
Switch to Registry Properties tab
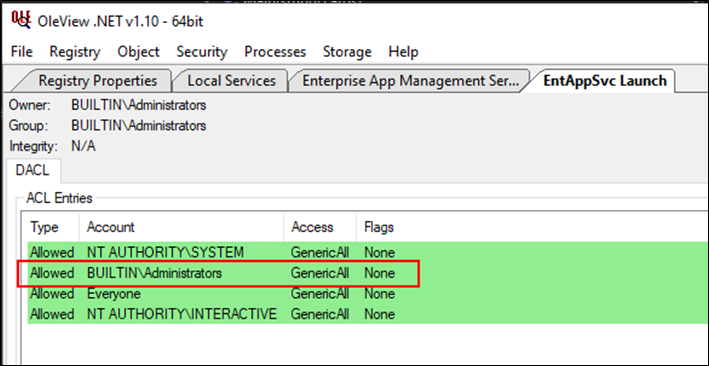(95, 81)
